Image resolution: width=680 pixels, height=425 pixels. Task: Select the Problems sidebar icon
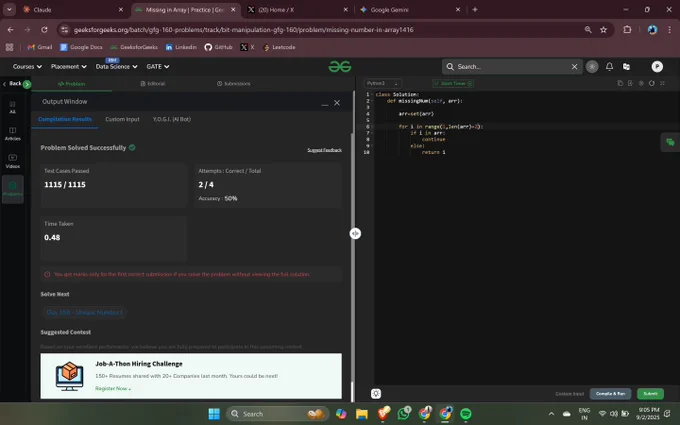point(13,189)
